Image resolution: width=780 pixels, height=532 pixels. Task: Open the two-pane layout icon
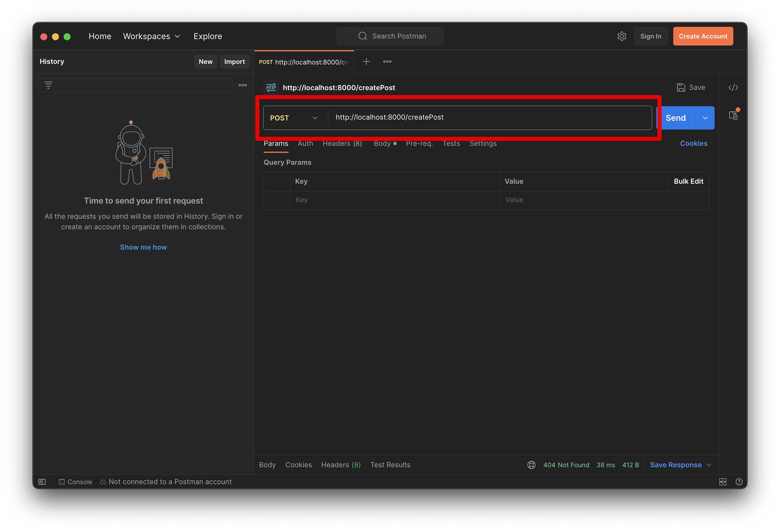coord(723,482)
